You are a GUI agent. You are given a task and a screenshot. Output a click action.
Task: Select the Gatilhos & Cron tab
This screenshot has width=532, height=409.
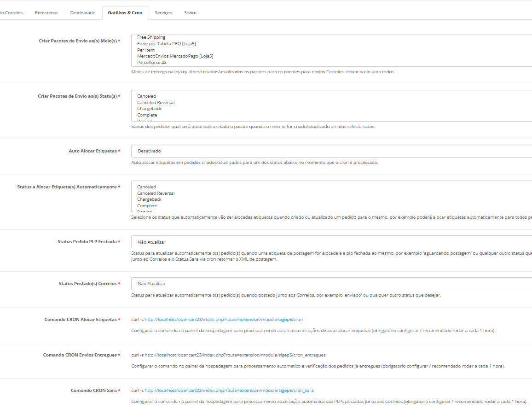point(125,13)
